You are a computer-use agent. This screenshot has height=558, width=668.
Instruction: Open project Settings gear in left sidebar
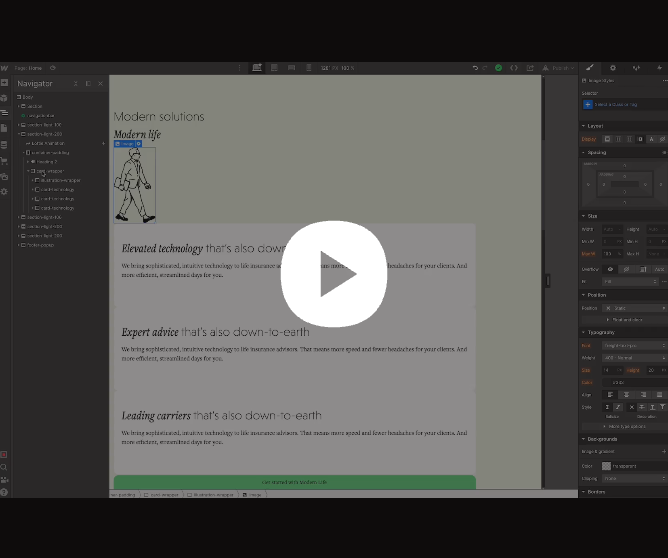(5, 191)
